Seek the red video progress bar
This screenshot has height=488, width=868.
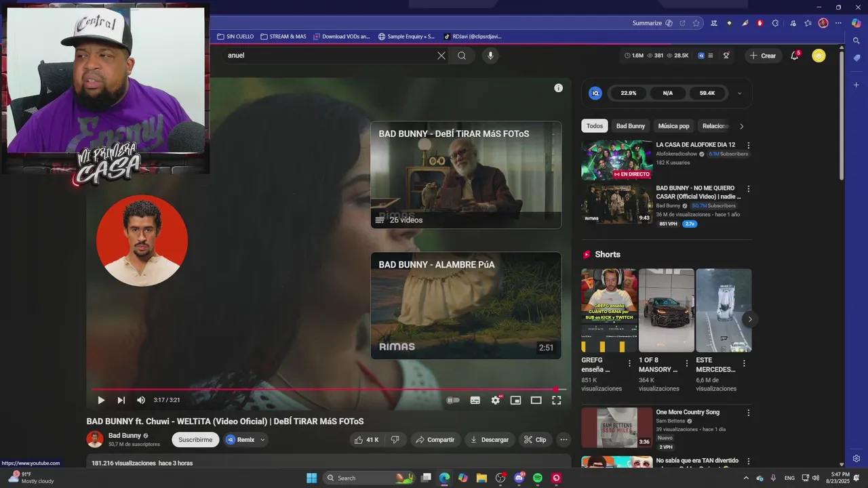(328, 390)
